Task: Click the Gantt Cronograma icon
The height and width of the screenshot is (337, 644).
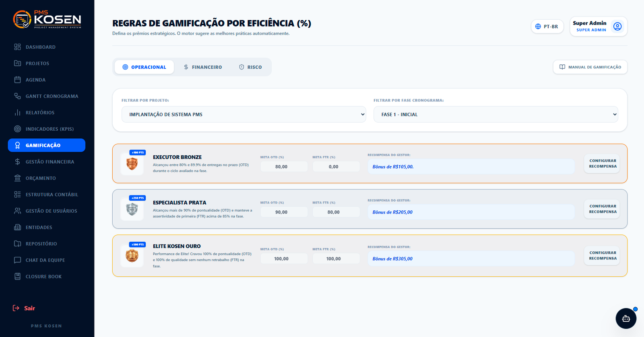Action: tap(17, 96)
